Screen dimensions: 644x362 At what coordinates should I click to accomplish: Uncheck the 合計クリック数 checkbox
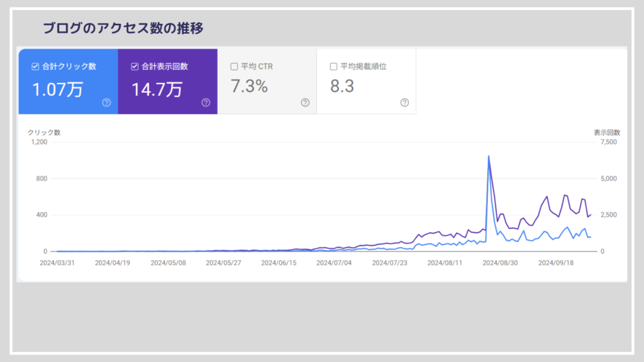pos(35,67)
